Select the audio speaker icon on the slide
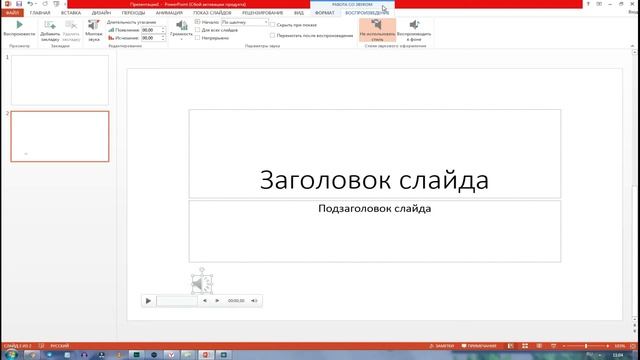Viewport: 640px width, 360px height. [202, 284]
